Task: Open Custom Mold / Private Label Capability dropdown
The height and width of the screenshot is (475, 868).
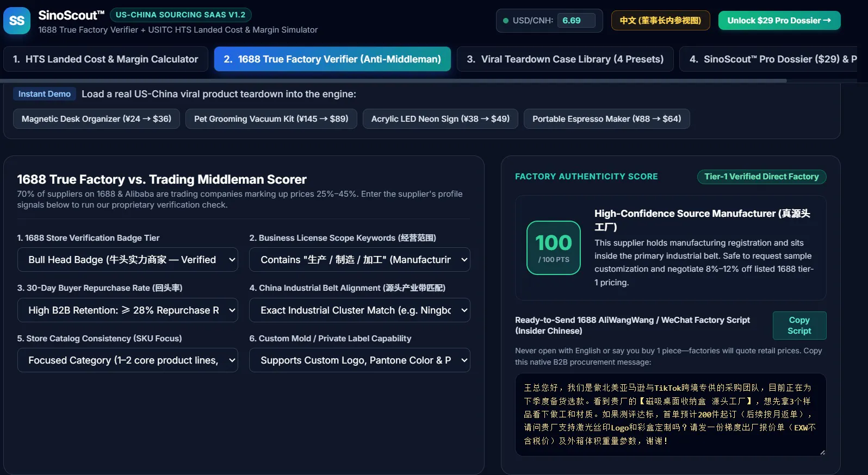Action: tap(359, 360)
